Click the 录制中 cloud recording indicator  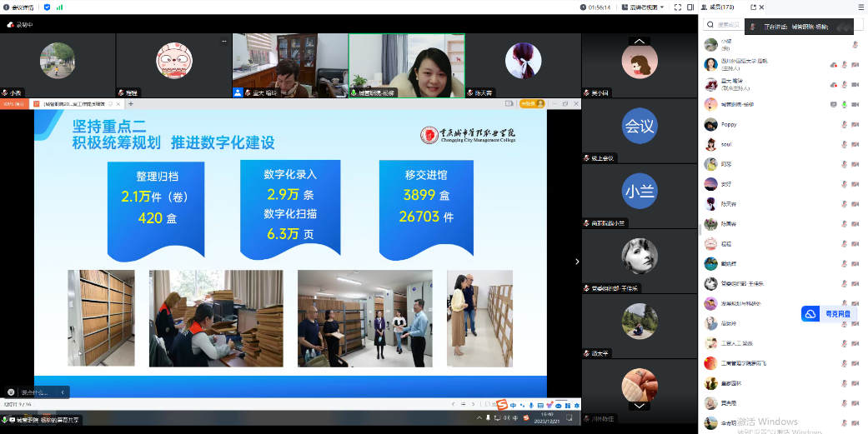tap(19, 25)
